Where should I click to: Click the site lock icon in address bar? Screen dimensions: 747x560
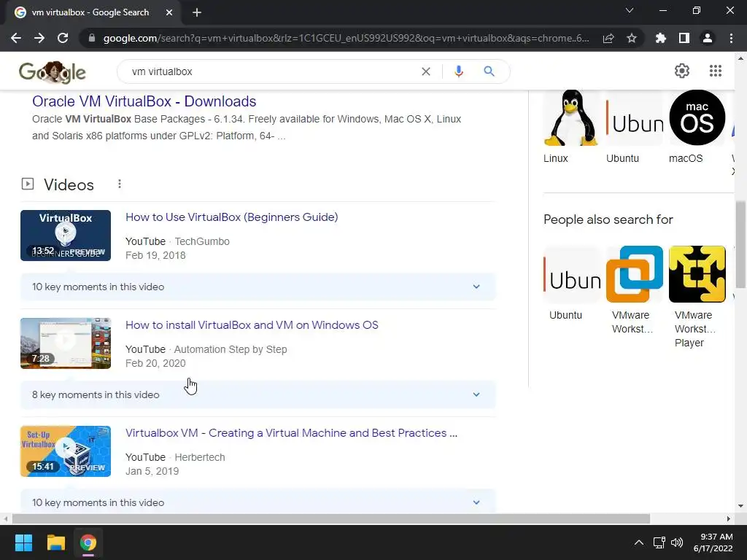[92, 38]
